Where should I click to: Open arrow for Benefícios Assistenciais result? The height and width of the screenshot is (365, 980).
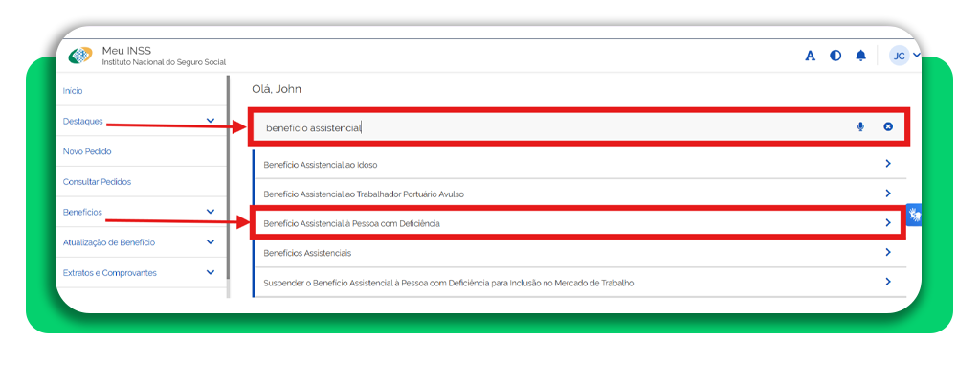888,252
